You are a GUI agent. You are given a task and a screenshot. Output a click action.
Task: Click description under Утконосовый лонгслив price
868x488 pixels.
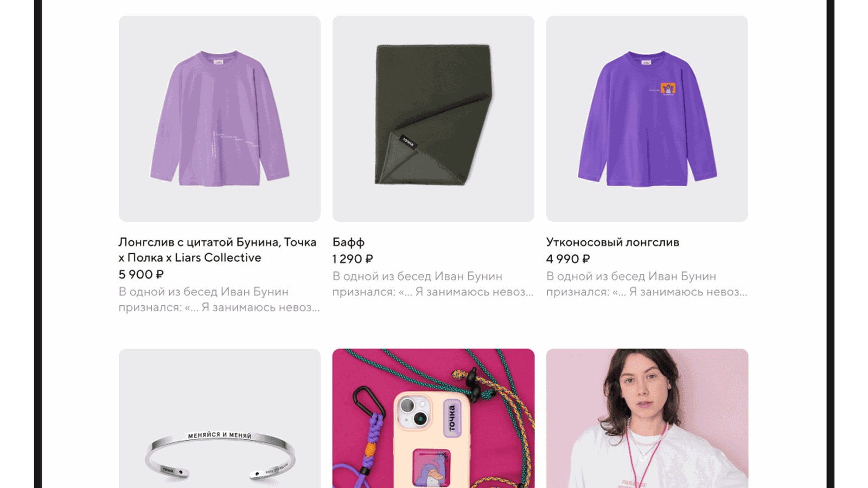click(x=647, y=284)
